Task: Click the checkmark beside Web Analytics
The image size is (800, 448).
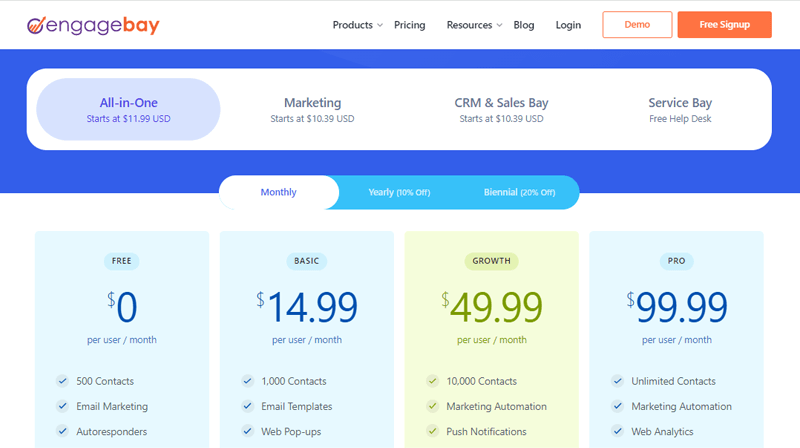Action: [617, 431]
